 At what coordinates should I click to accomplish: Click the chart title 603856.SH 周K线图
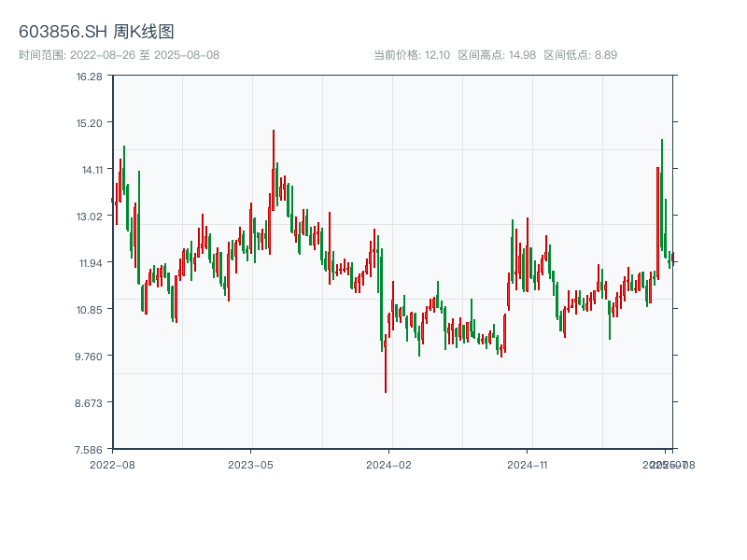[x=96, y=32]
